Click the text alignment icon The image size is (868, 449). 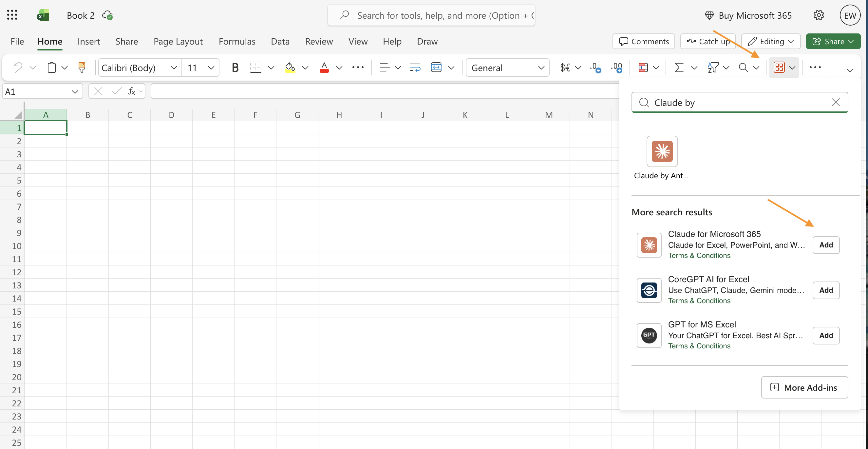pyautogui.click(x=385, y=68)
